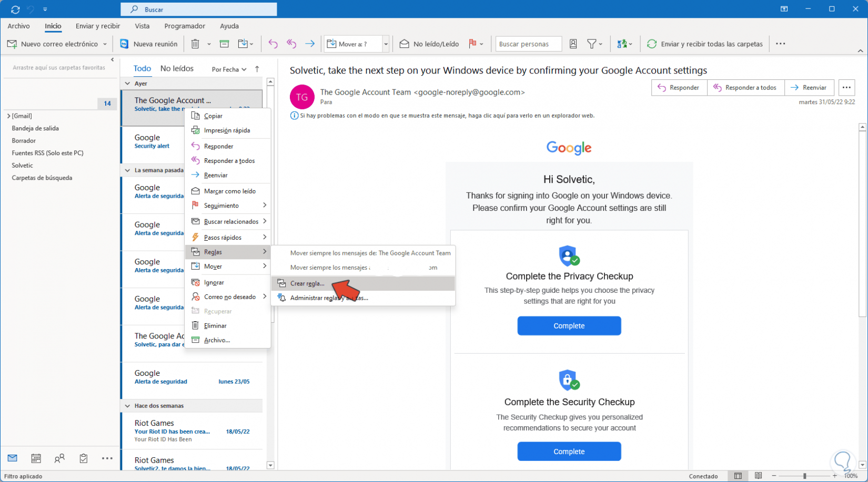
Task: Click the toolbar Responder arrow icon
Action: coord(272,44)
